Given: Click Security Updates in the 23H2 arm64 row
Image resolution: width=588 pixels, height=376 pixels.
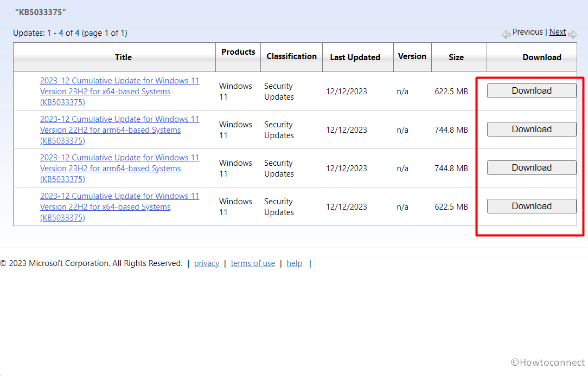Looking at the screenshot, I should click(279, 168).
